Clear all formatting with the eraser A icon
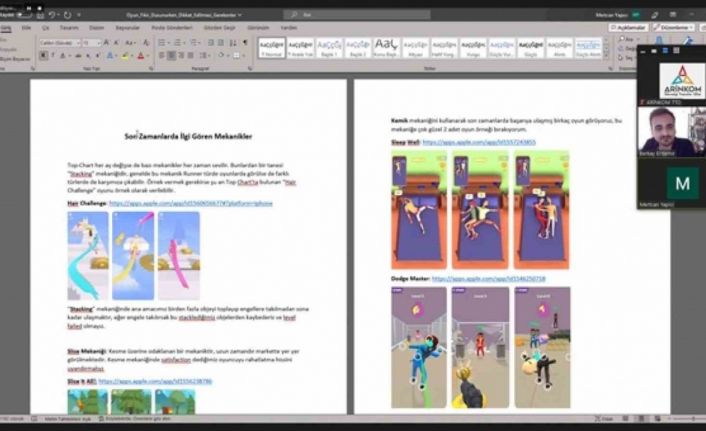Viewport: 706px width, 431px height. pos(146,42)
